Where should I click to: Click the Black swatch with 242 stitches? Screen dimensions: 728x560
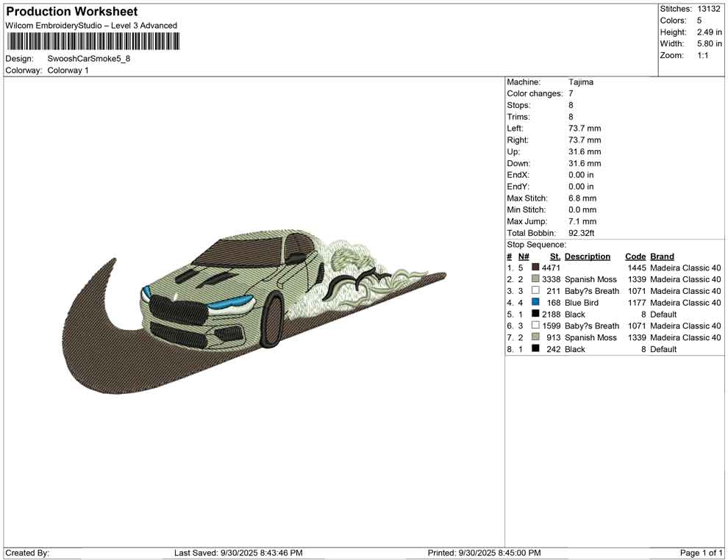[535, 349]
